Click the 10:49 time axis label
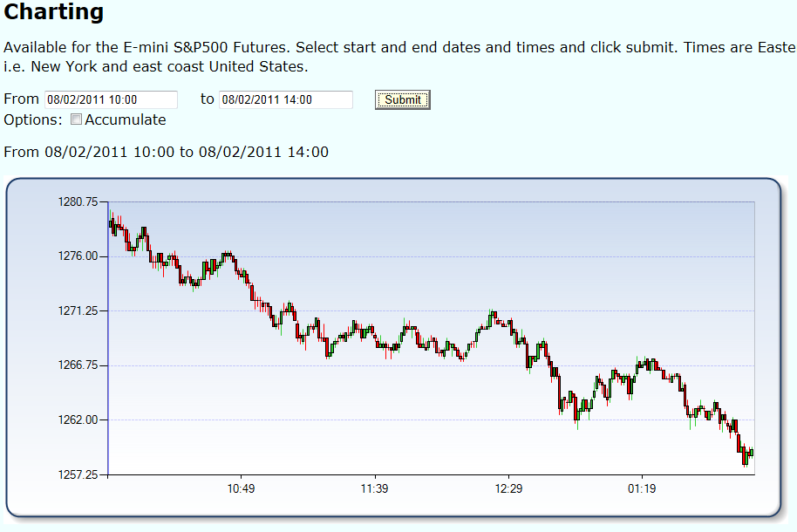797x532 pixels. [x=241, y=488]
